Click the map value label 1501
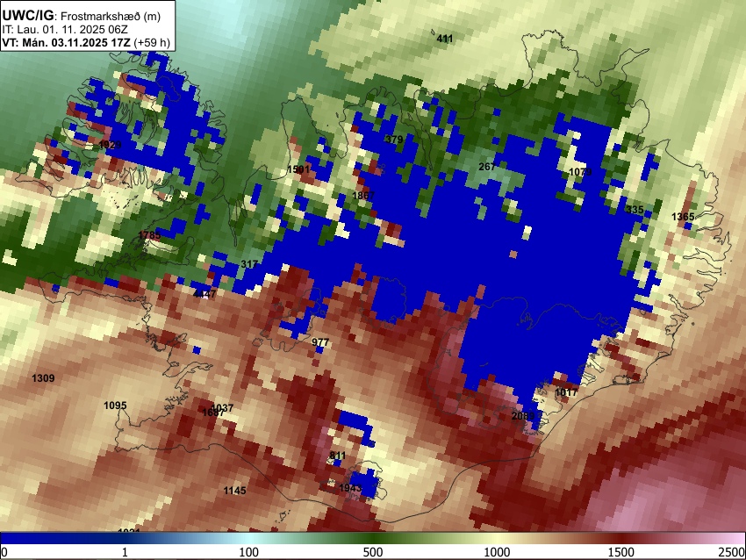The image size is (746, 560). (x=298, y=169)
